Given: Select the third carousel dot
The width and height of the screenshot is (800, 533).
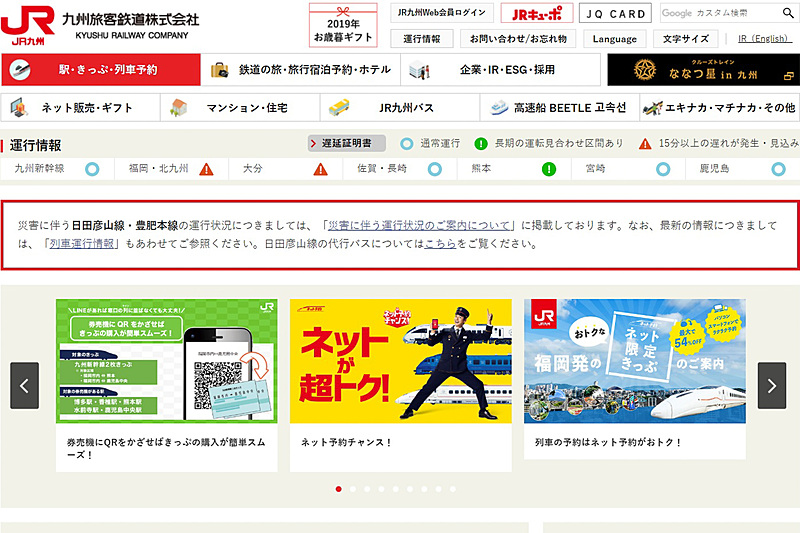Looking at the screenshot, I should pos(367,489).
